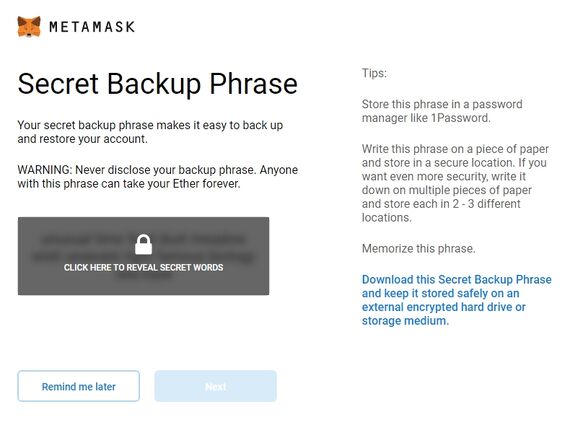Download this Secret Backup Phrase link
The height and width of the screenshot is (425, 575).
[x=457, y=300]
